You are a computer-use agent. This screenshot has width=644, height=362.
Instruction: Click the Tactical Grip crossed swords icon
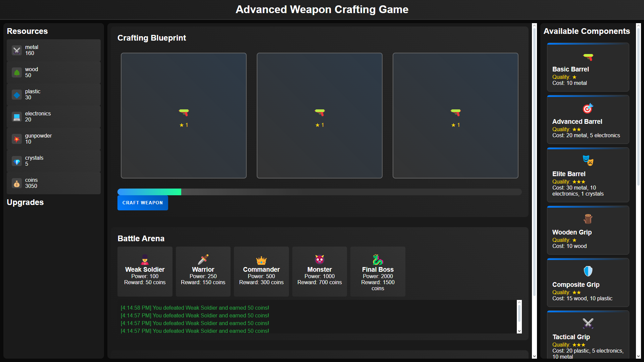(x=588, y=324)
